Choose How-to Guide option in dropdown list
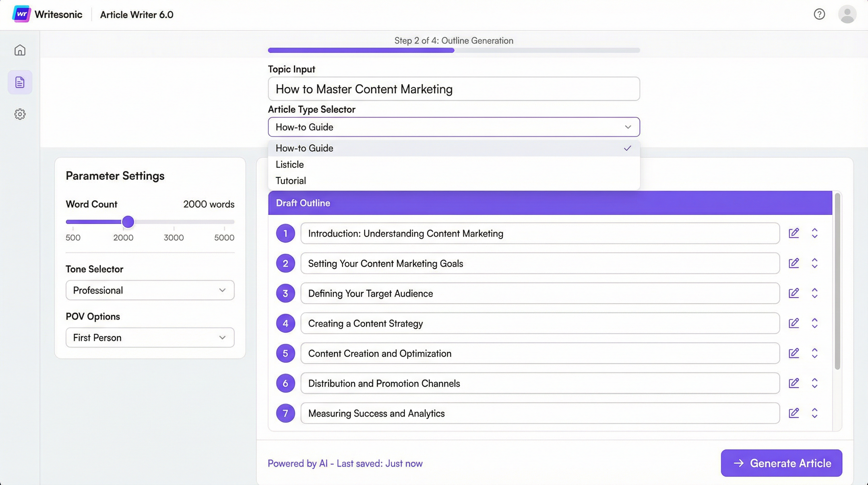Viewport: 868px width, 485px height. (304, 148)
